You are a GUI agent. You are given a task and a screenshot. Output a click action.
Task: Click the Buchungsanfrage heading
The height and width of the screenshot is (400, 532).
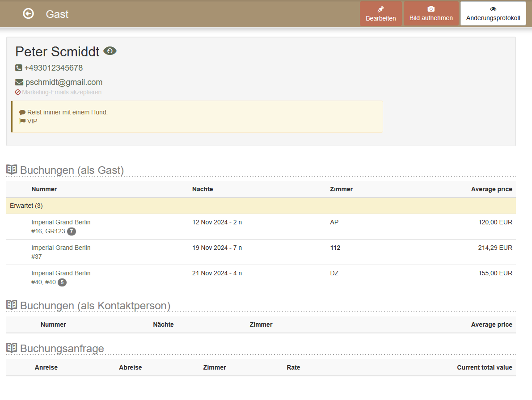[62, 349]
